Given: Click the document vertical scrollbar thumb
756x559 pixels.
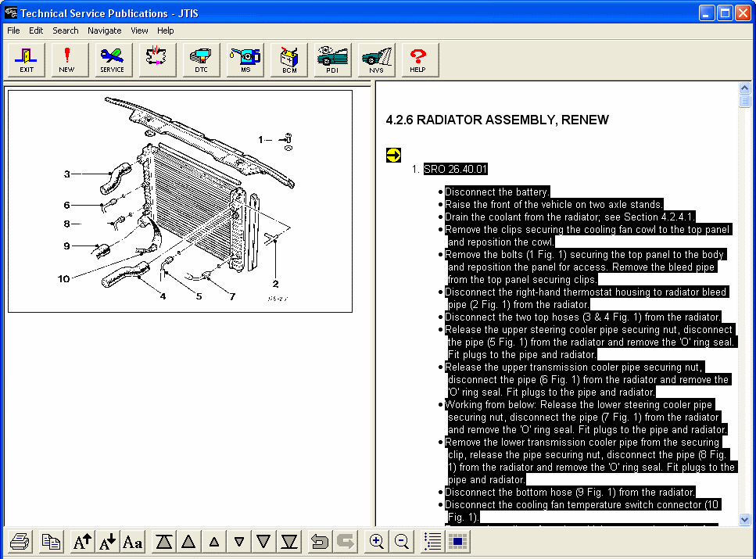Looking at the screenshot, I should [744, 102].
